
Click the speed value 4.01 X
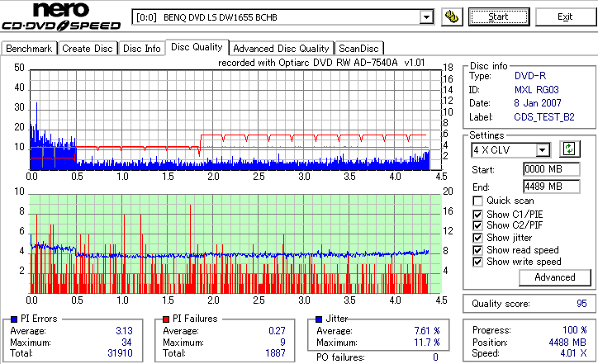click(573, 353)
